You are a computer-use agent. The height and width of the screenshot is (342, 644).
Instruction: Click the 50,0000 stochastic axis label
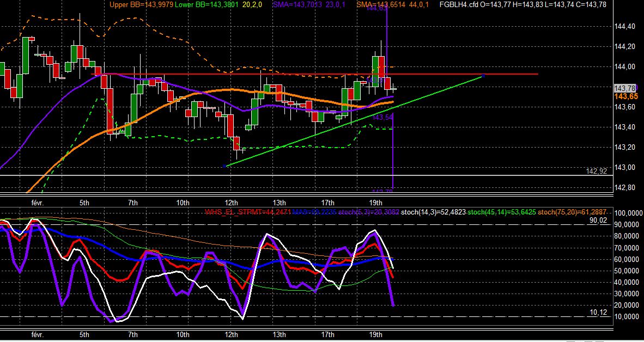click(x=627, y=271)
